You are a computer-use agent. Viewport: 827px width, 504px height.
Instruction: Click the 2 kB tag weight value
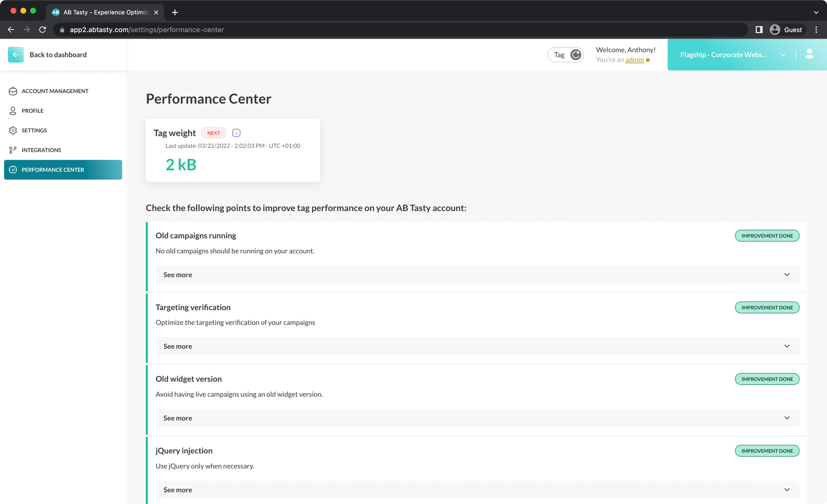pyautogui.click(x=181, y=164)
